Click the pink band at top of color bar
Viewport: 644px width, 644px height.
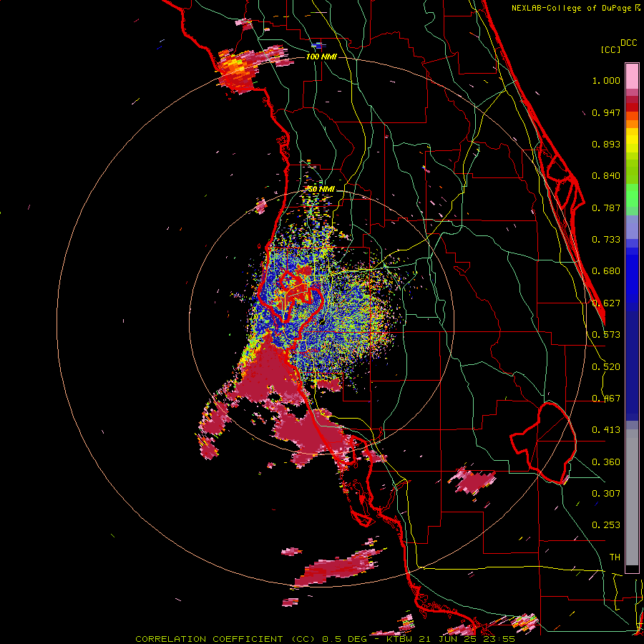click(632, 77)
